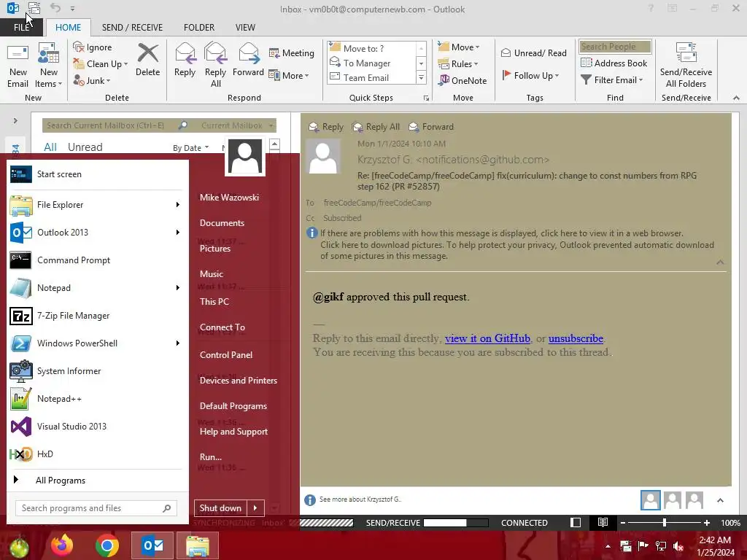This screenshot has width=747, height=560.
Task: Switch to the FOLDER tab
Action: point(199,27)
